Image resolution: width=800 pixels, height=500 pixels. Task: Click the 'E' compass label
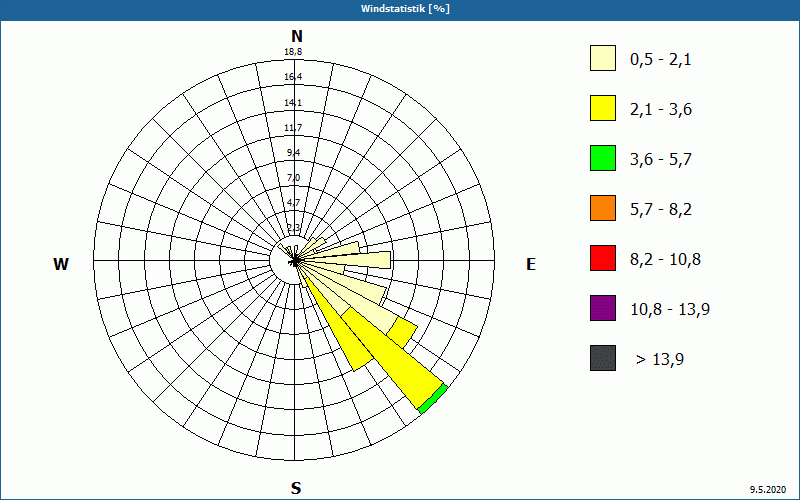click(531, 264)
